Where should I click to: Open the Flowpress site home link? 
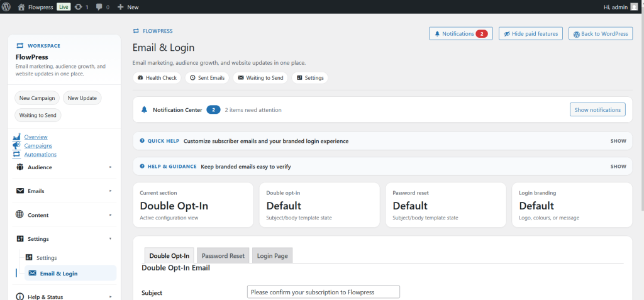pyautogui.click(x=36, y=7)
